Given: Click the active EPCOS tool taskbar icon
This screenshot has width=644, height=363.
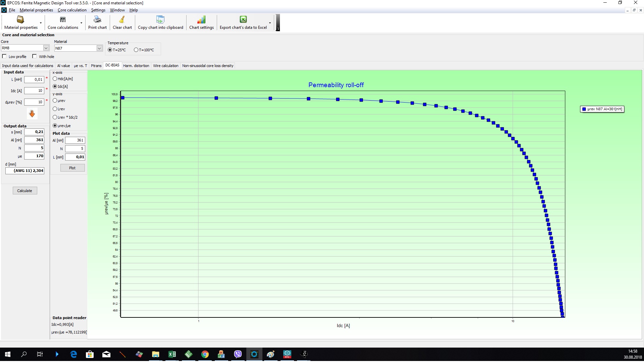Looking at the screenshot, I should click(254, 354).
